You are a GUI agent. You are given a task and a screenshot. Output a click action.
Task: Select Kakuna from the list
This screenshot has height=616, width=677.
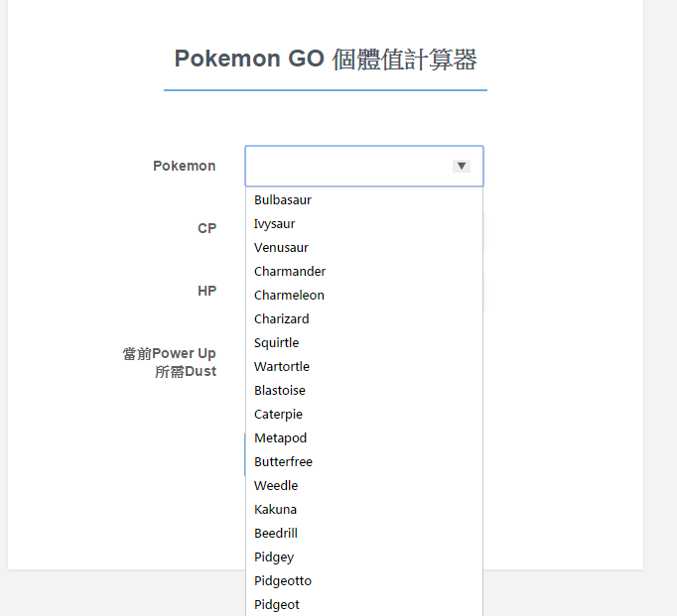pyautogui.click(x=276, y=510)
